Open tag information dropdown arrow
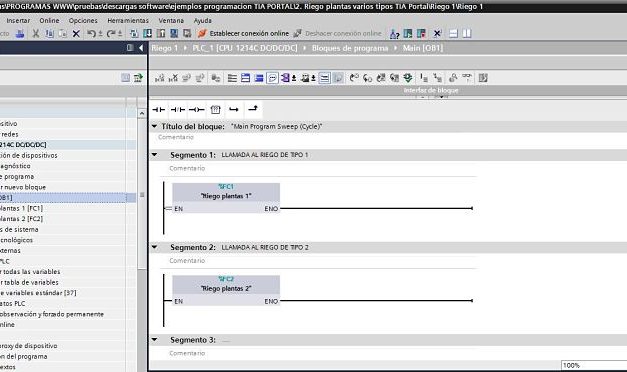This screenshot has height=372, width=627. click(x=314, y=78)
